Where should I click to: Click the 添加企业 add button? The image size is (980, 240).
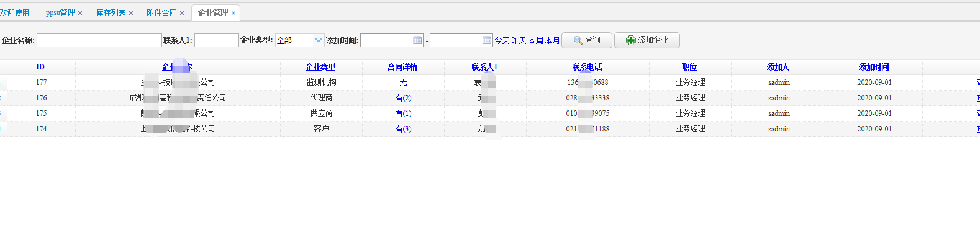point(647,40)
